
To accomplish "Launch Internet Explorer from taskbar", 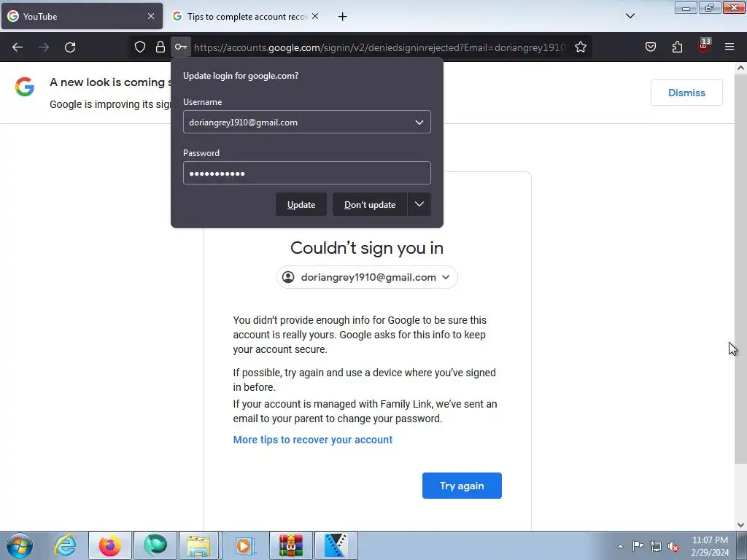I will tap(65, 545).
